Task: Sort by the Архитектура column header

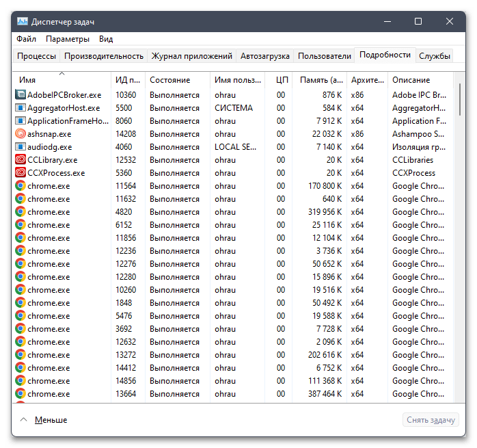Action: [x=368, y=80]
